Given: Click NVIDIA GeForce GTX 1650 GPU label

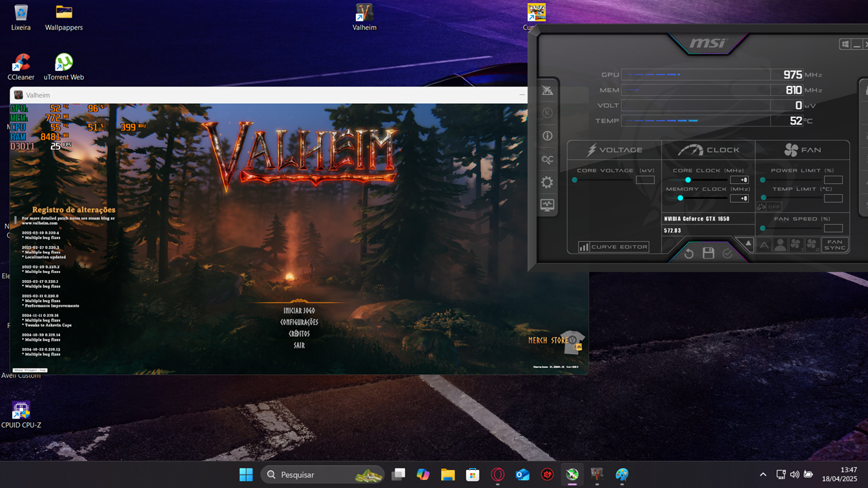Looking at the screenshot, I should 696,219.
